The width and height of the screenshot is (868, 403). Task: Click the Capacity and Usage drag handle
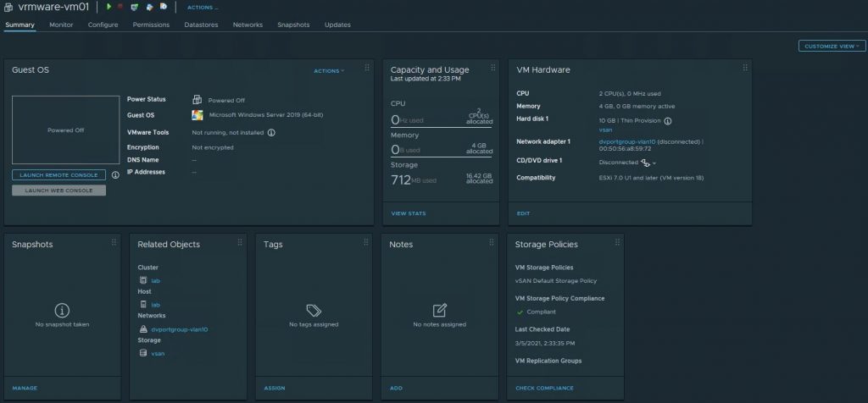[492, 68]
